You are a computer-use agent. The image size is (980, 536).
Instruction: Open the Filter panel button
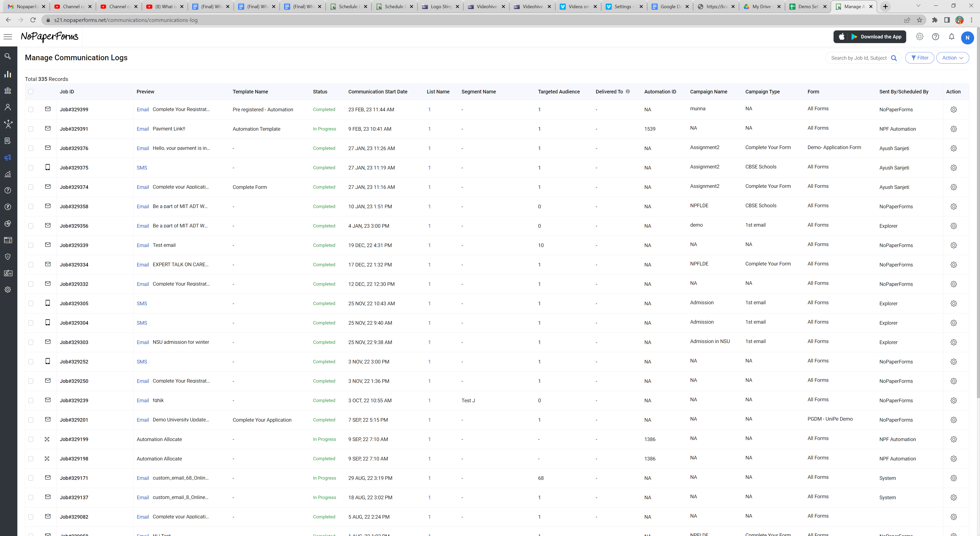click(x=920, y=58)
